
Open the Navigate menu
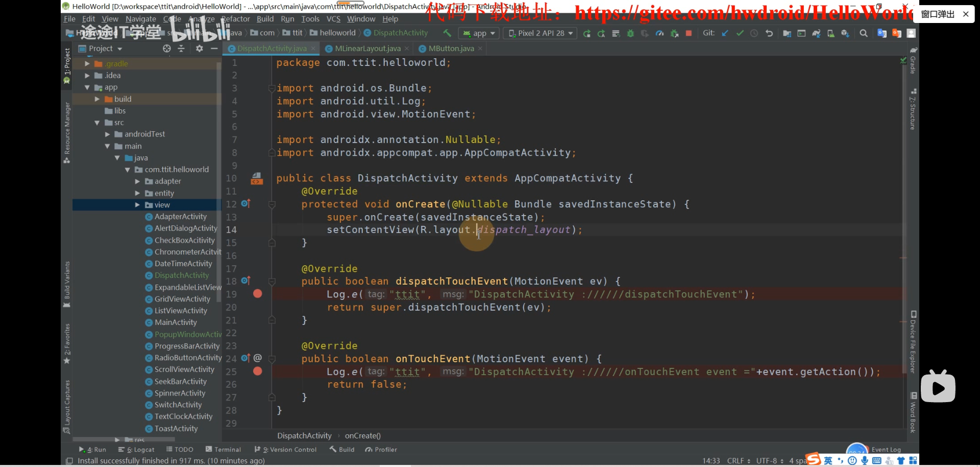click(x=141, y=19)
